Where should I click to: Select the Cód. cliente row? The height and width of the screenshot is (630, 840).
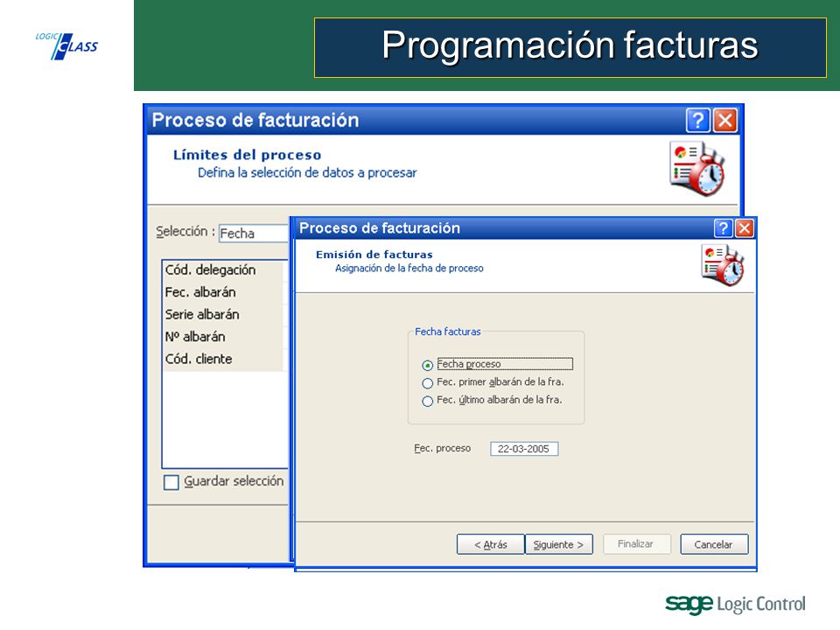click(223, 359)
